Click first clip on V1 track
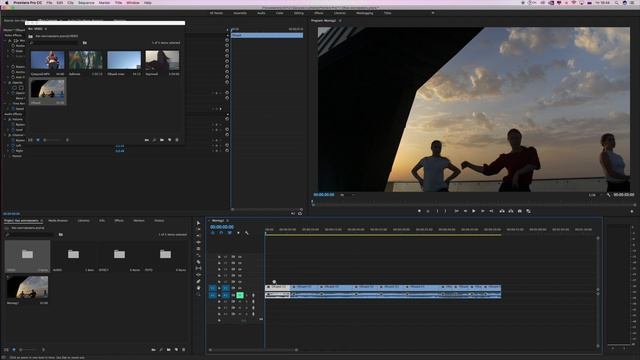This screenshot has width=640, height=360. pos(278,287)
